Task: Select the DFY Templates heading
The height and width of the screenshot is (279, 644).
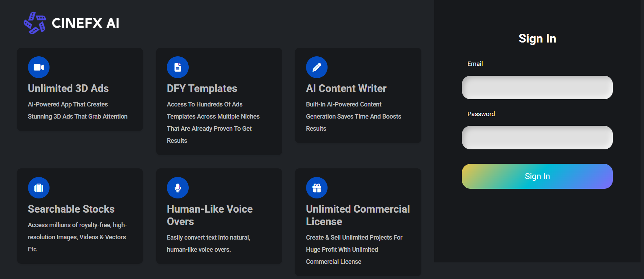Action: [202, 89]
